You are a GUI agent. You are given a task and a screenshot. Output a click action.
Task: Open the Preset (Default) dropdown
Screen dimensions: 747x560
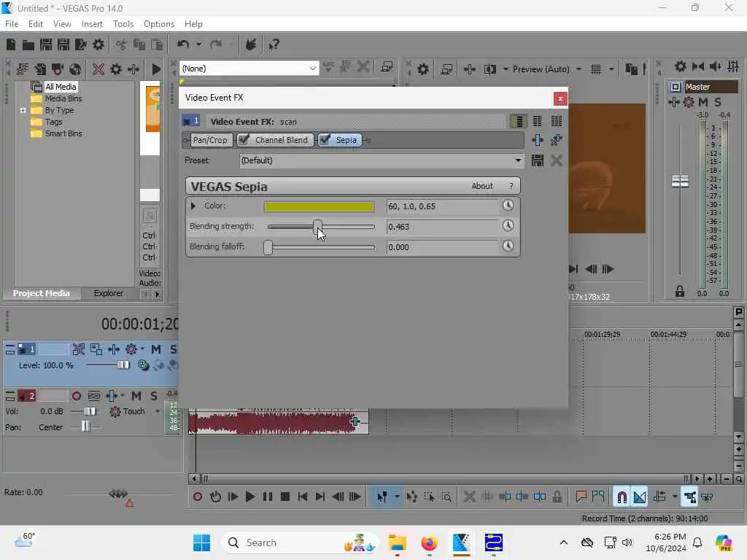pyautogui.click(x=518, y=160)
